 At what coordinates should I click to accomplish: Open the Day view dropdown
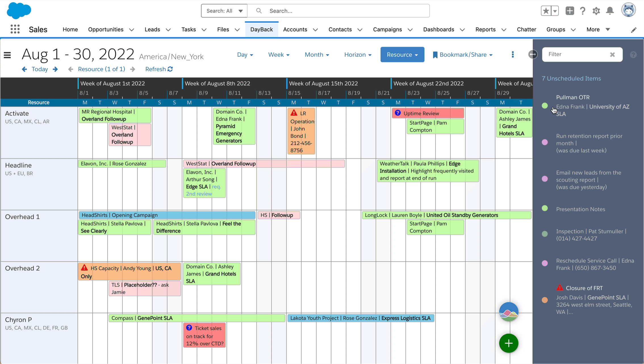245,55
